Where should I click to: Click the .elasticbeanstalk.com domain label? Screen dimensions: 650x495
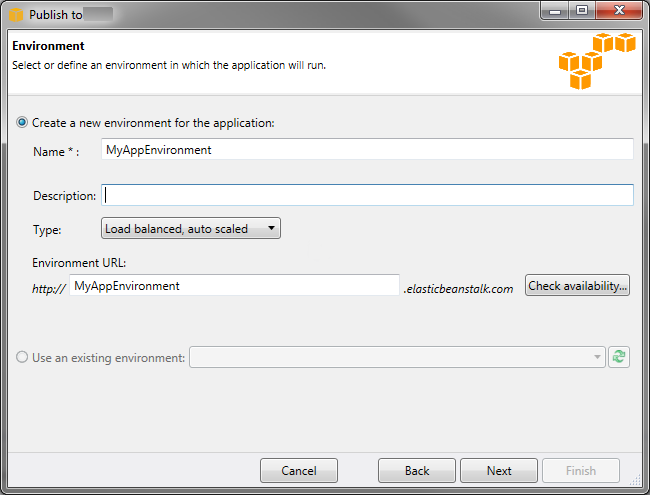pos(458,288)
